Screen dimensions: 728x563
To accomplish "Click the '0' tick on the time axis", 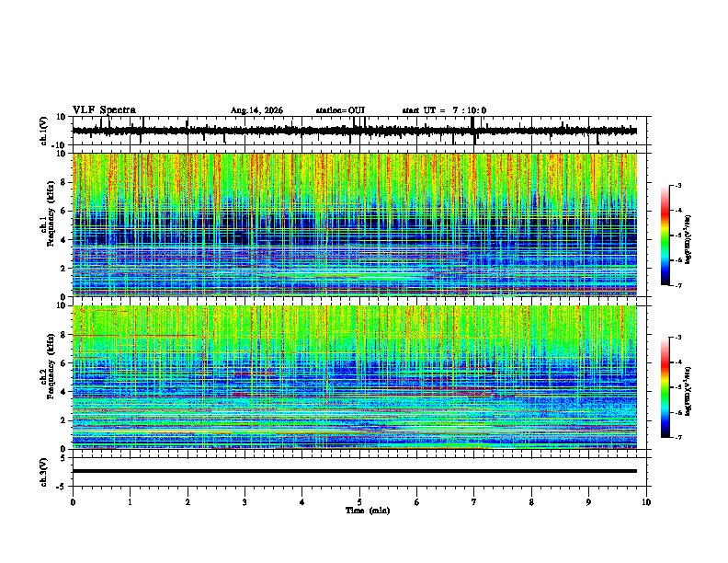I will pos(73,502).
